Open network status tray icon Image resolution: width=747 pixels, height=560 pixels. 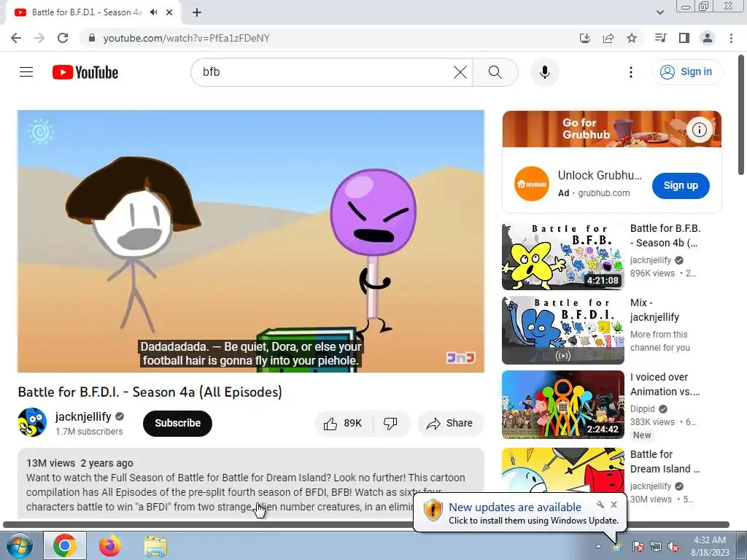[x=656, y=546]
